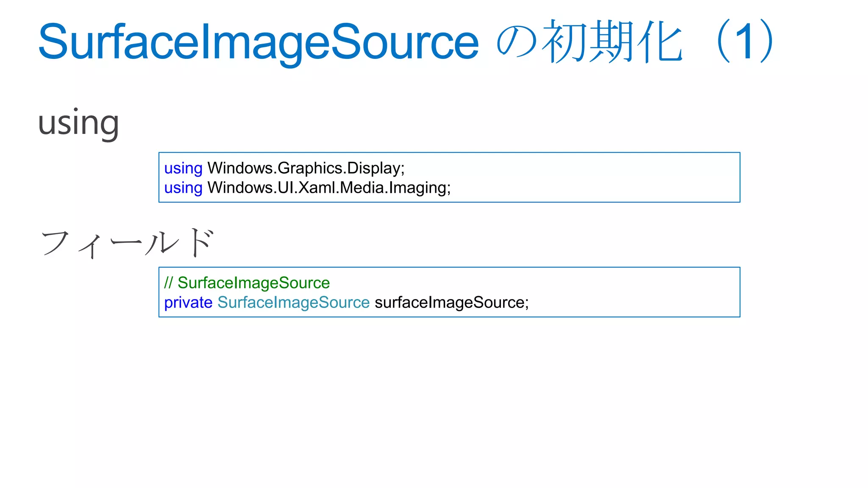
Task: Select the 'using' section heading
Action: pyautogui.click(x=78, y=123)
